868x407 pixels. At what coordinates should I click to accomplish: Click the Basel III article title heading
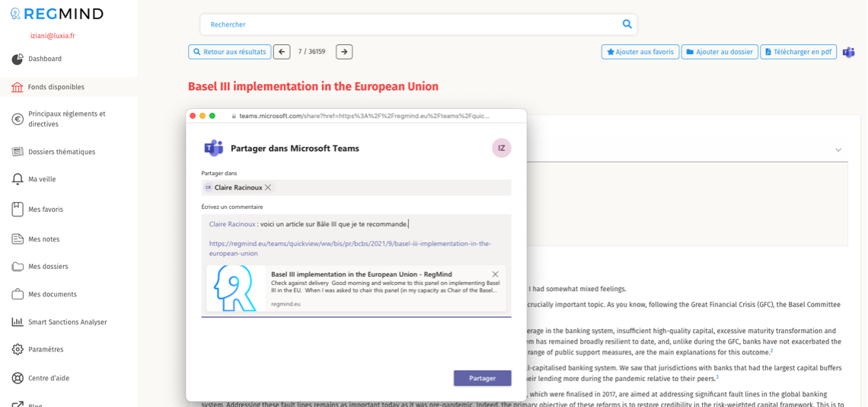click(314, 86)
